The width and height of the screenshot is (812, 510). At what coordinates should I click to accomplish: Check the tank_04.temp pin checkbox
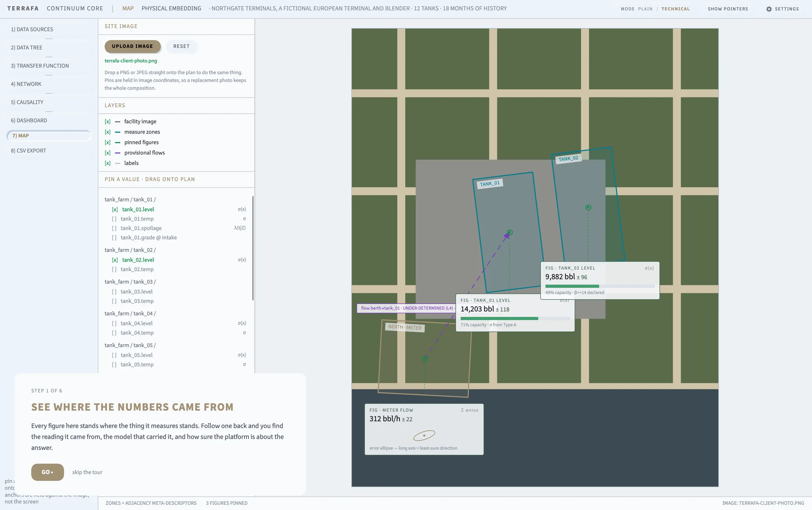pos(114,333)
